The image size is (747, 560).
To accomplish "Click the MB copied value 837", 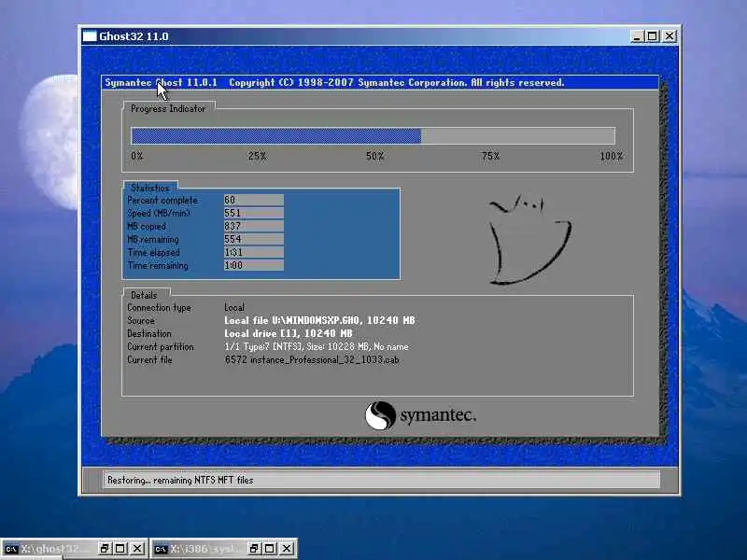I will [x=253, y=226].
